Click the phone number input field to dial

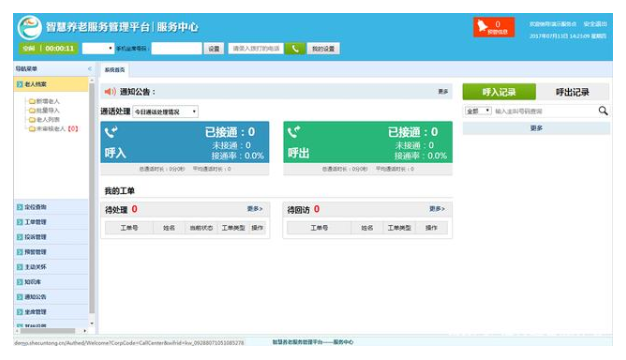[x=256, y=49]
